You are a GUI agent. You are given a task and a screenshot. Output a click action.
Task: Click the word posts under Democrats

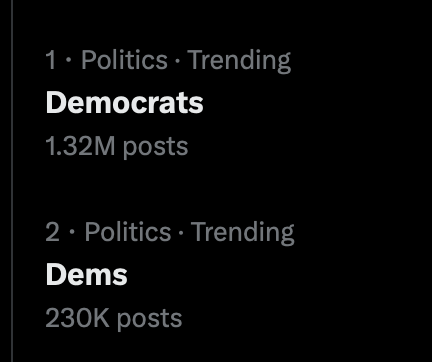click(x=156, y=148)
